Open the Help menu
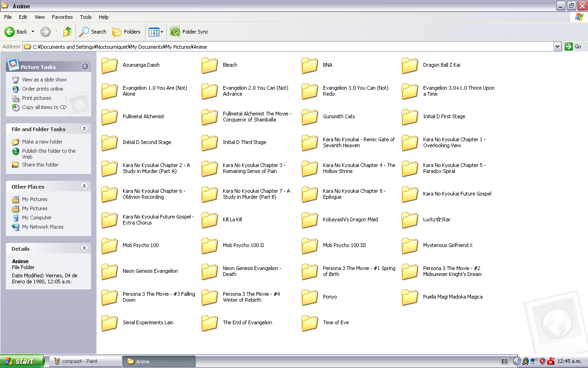Image resolution: width=588 pixels, height=368 pixels. pos(104,17)
